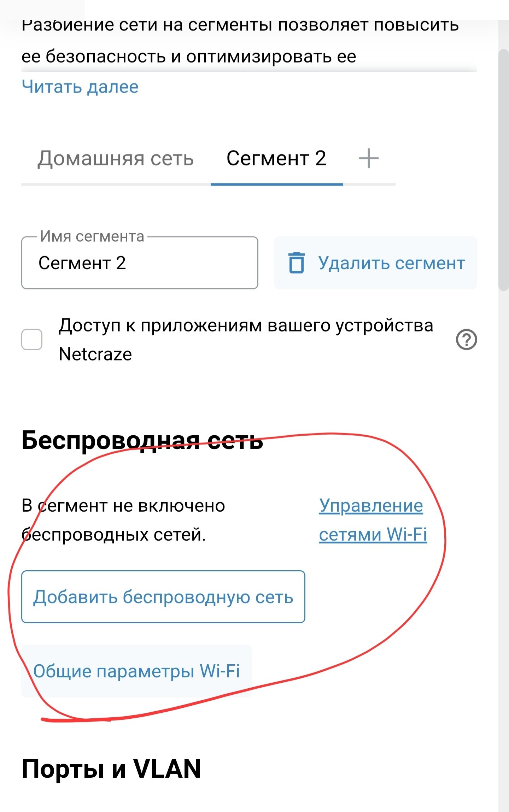509x812 pixels.
Task: Open "Общие параметры Wi-Fi"
Action: pos(136,671)
